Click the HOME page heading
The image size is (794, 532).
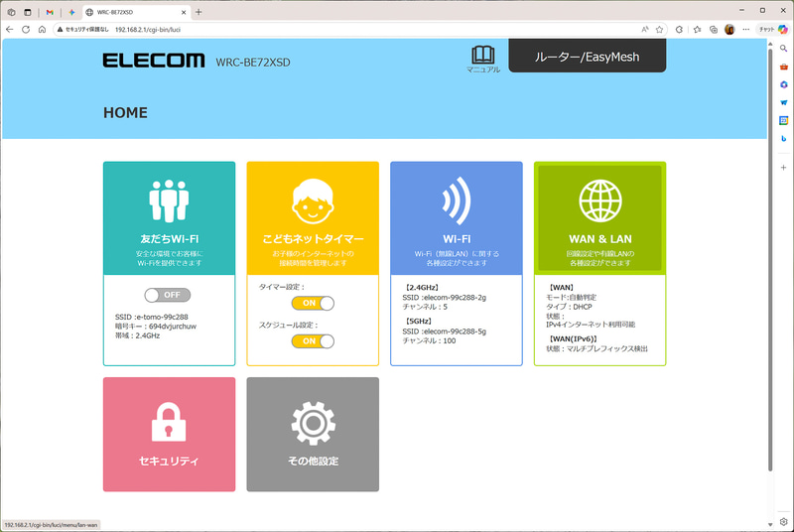tap(125, 112)
